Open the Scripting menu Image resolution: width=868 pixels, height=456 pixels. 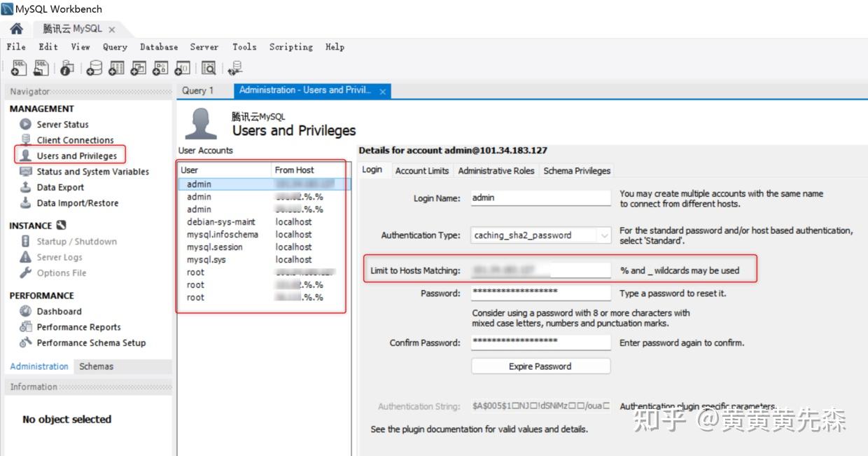click(291, 47)
